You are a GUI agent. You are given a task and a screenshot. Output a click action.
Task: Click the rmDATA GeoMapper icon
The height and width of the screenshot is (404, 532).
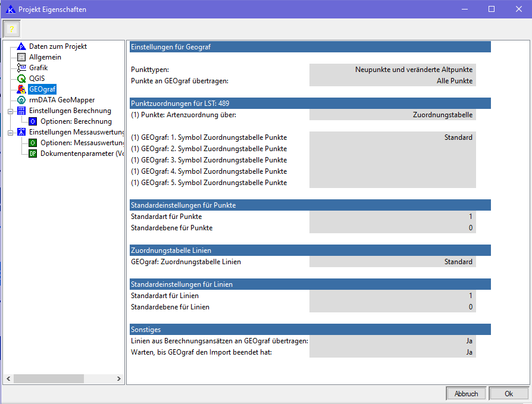point(21,100)
